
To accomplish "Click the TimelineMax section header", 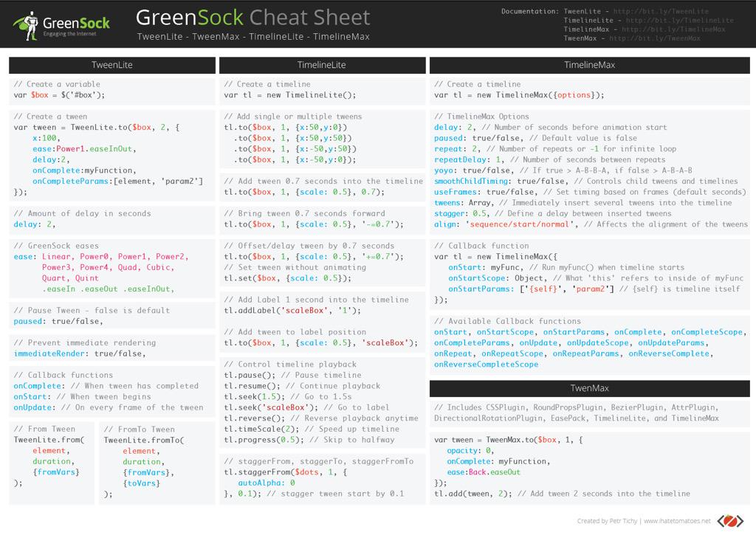I will click(x=589, y=65).
